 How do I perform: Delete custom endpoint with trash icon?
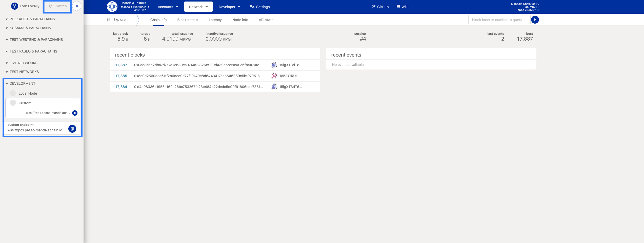(72, 129)
